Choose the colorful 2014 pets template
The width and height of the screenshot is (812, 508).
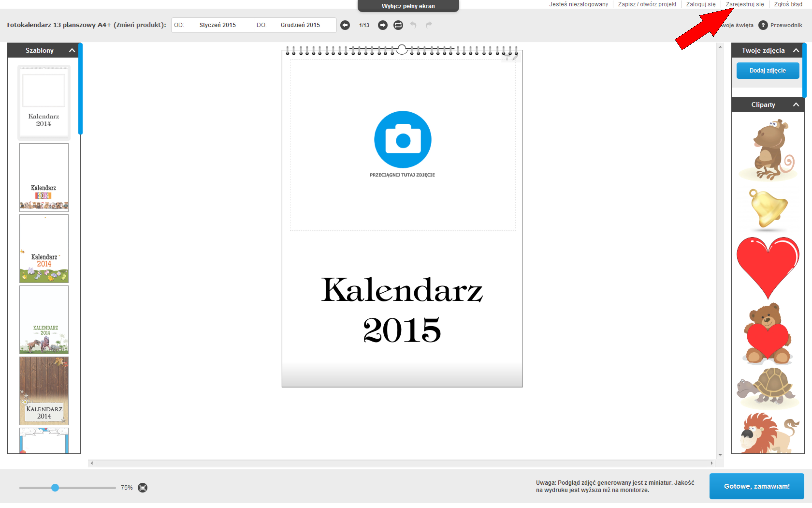coord(44,177)
